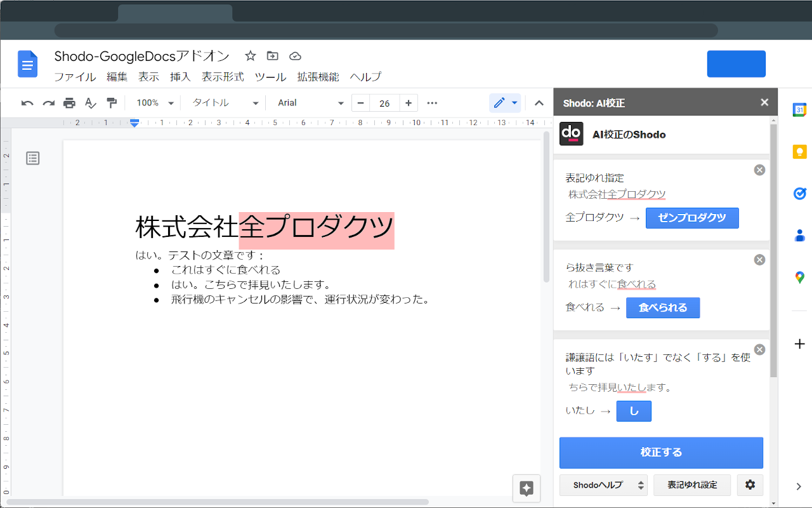Select the browser tab
The image size is (812, 508).
point(175,13)
